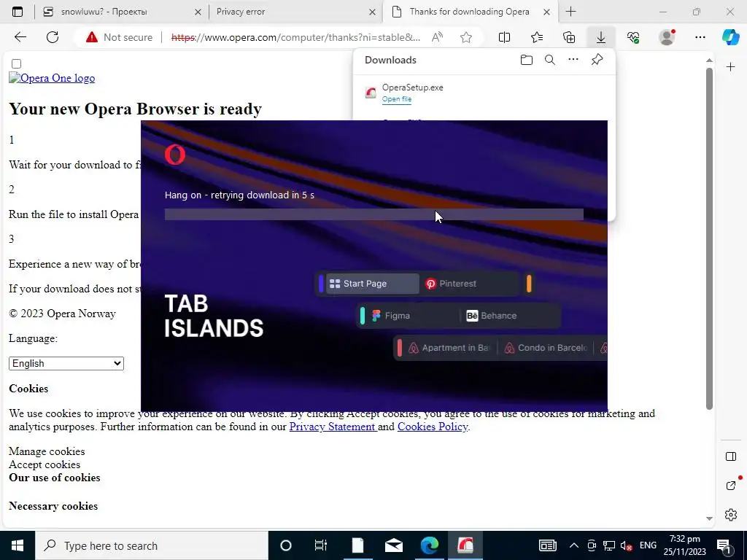
Task: Click the address bar URL field
Action: [x=295, y=37]
